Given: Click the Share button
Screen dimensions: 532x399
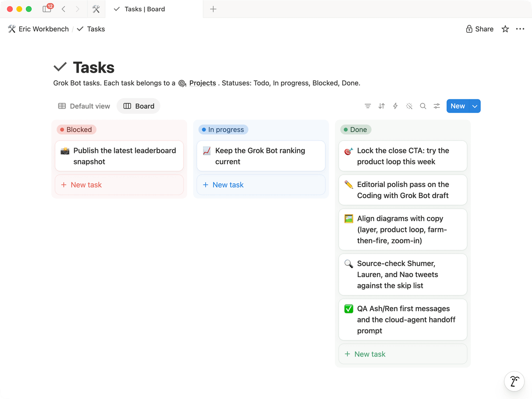Looking at the screenshot, I should click(480, 29).
